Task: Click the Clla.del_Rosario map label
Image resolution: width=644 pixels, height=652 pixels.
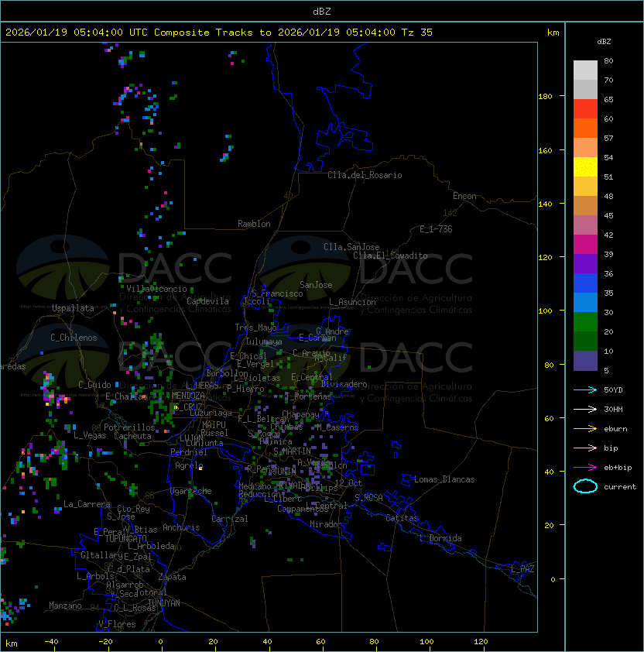Action: pyautogui.click(x=365, y=175)
